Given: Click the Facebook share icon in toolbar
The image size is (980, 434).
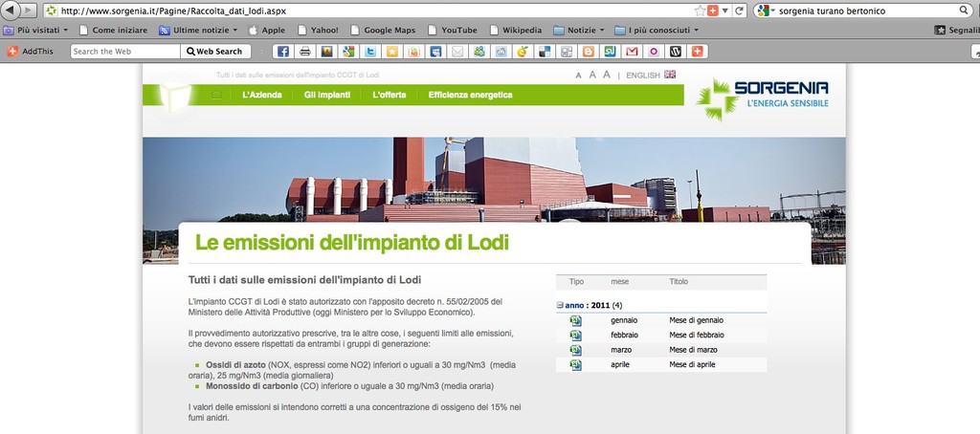Looking at the screenshot, I should tap(282, 52).
